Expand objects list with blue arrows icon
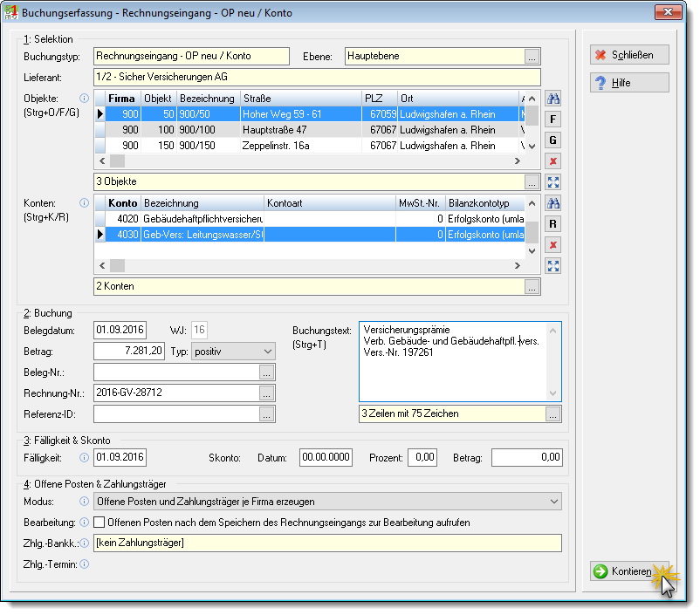Viewport: 700px width, 615px height. pyautogui.click(x=552, y=182)
